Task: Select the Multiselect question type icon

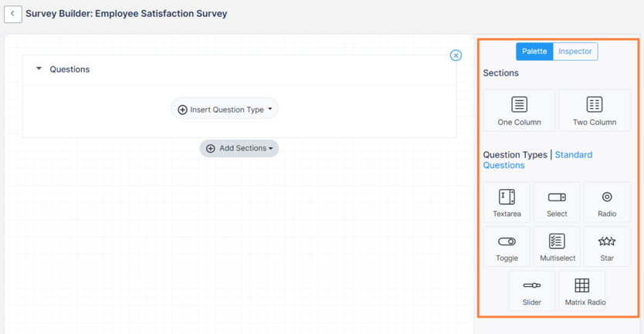Action: pos(557,246)
